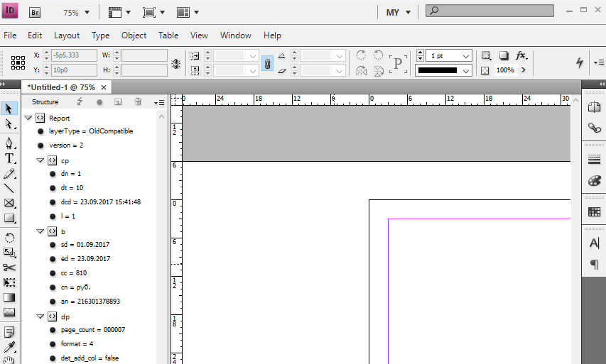The height and width of the screenshot is (364, 606).
Task: Select the Pen tool
Action: coord(9,143)
